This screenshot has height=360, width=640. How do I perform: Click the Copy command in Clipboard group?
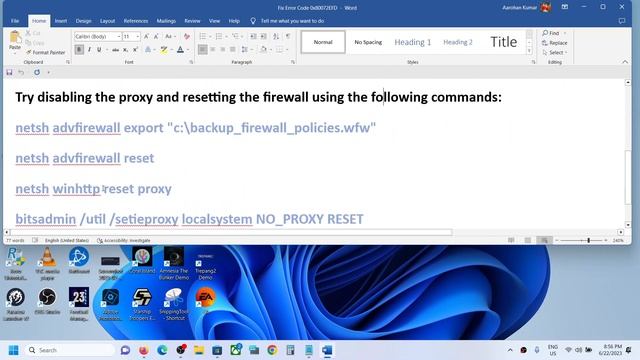35,42
